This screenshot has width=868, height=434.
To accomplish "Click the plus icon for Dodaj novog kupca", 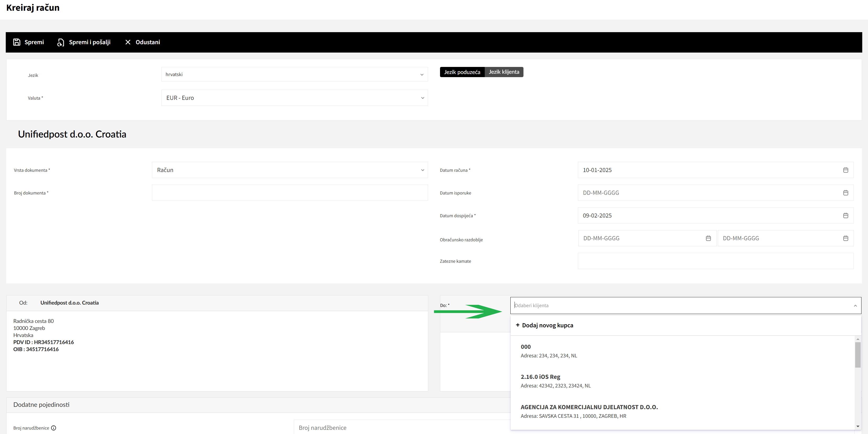I will pyautogui.click(x=517, y=325).
